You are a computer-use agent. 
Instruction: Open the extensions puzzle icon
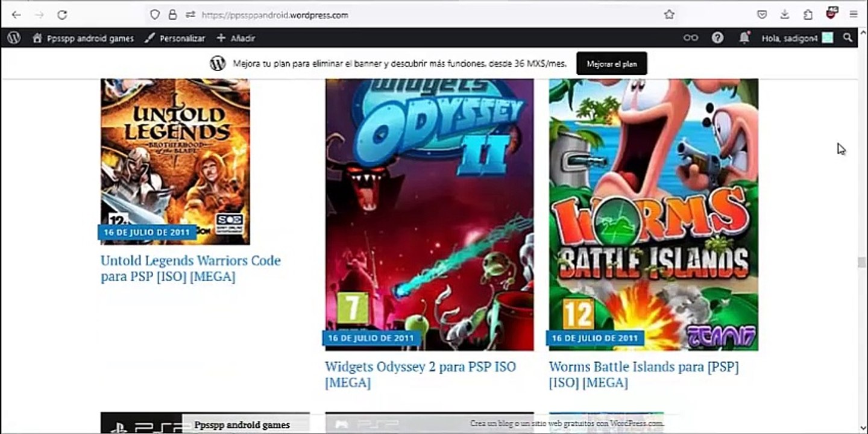[x=808, y=14]
